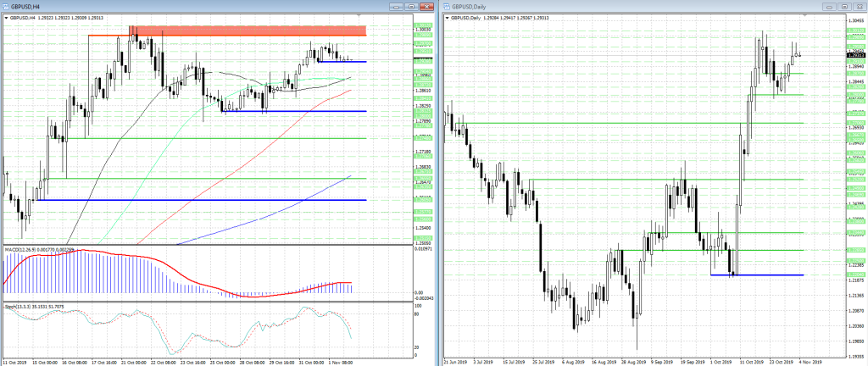
Task: Expand the GBPUSD,H4 chart label arrow
Action: (x=6, y=17)
